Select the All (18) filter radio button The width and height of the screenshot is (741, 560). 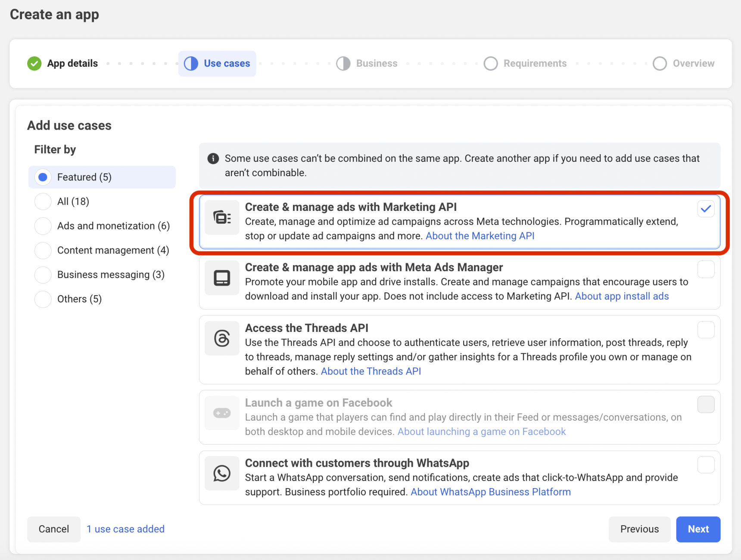(43, 201)
